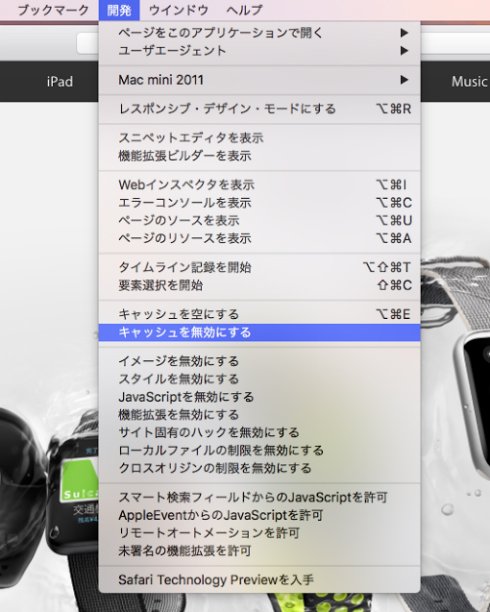Open the iPad link in site navigation
This screenshot has height=612, width=490.
point(60,82)
